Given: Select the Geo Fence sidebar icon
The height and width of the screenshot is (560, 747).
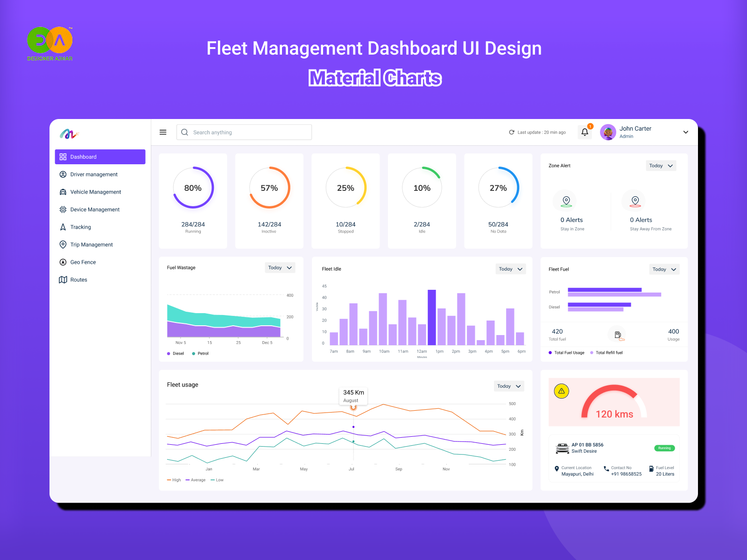Looking at the screenshot, I should pos(63,262).
